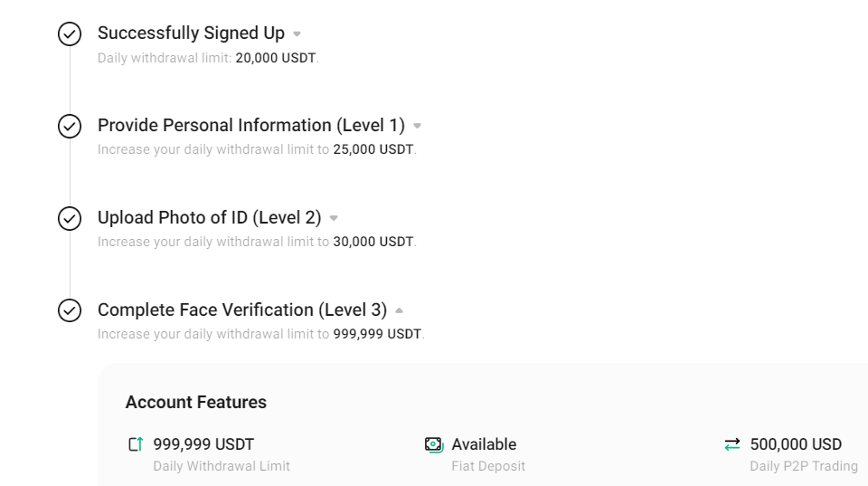This screenshot has width=868, height=486.
Task: Click the 20,000 USDT withdrawal limit text
Action: point(276,58)
